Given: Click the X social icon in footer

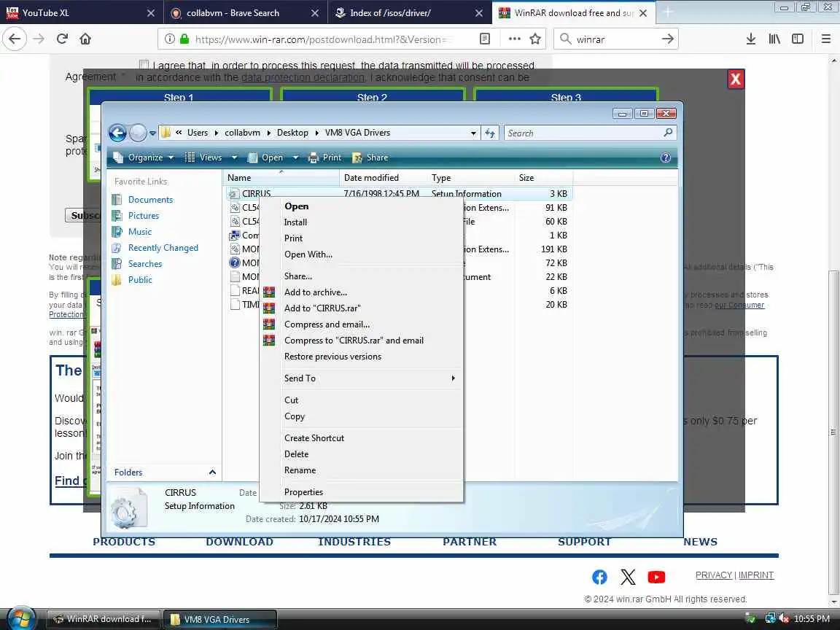Looking at the screenshot, I should pos(628,577).
